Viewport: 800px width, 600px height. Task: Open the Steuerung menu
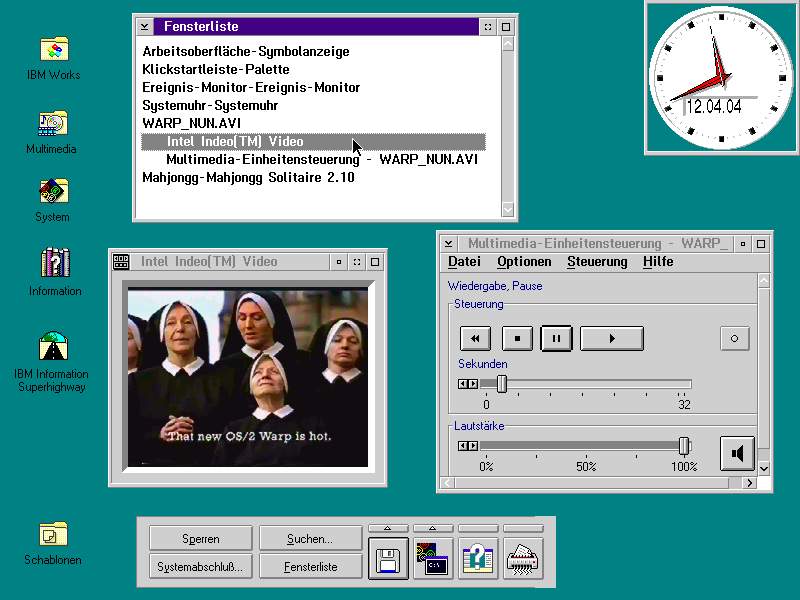tap(597, 262)
